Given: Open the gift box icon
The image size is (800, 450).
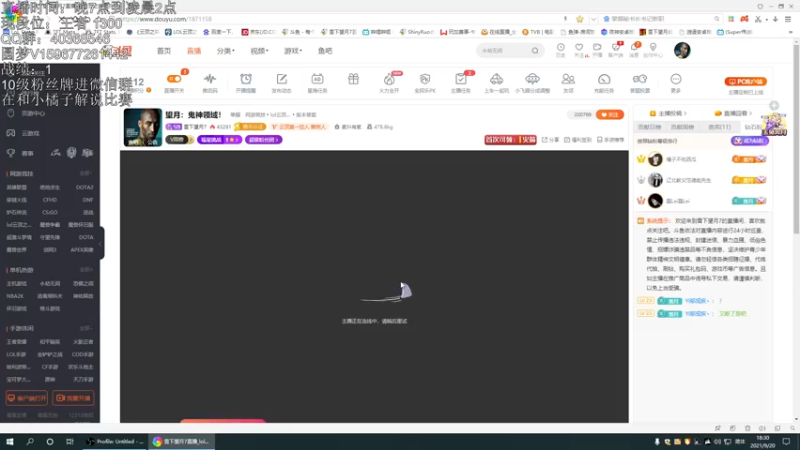Looking at the screenshot, I should click(353, 79).
